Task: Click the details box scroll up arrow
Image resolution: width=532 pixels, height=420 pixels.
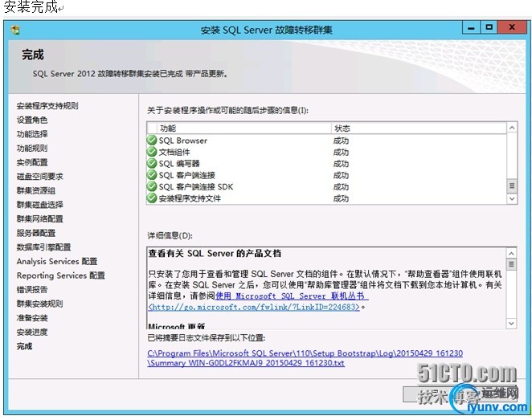Action: pos(511,253)
